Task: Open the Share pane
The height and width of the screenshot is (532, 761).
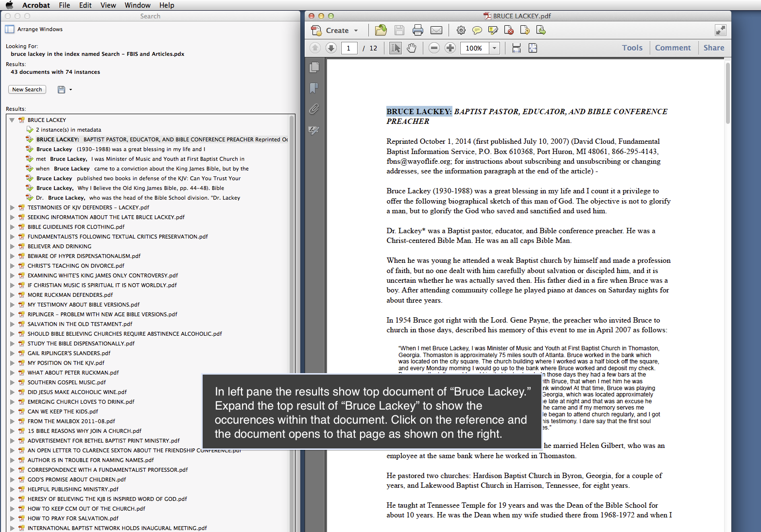Action: pyautogui.click(x=714, y=48)
